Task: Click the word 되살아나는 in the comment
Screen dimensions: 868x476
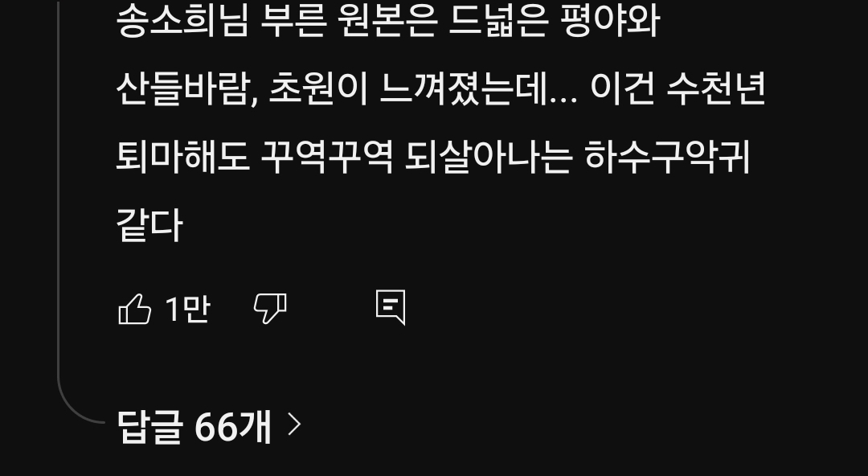Action: (x=488, y=157)
